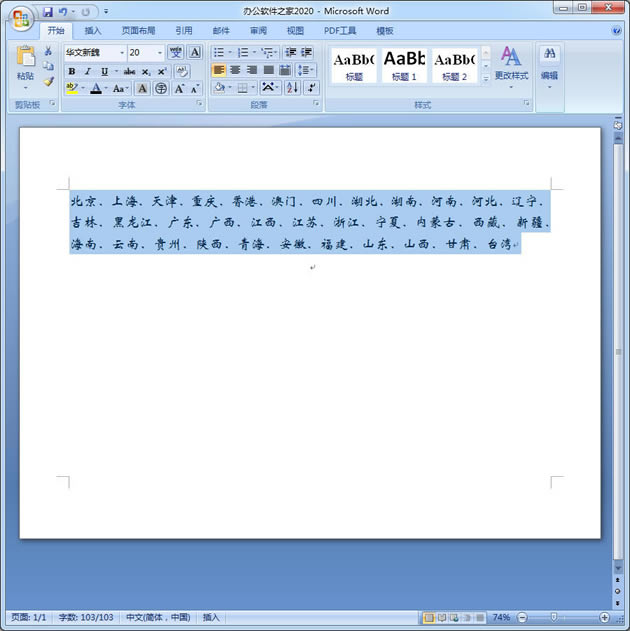Click the 更改样式 button
The height and width of the screenshot is (631, 630).
tap(511, 63)
